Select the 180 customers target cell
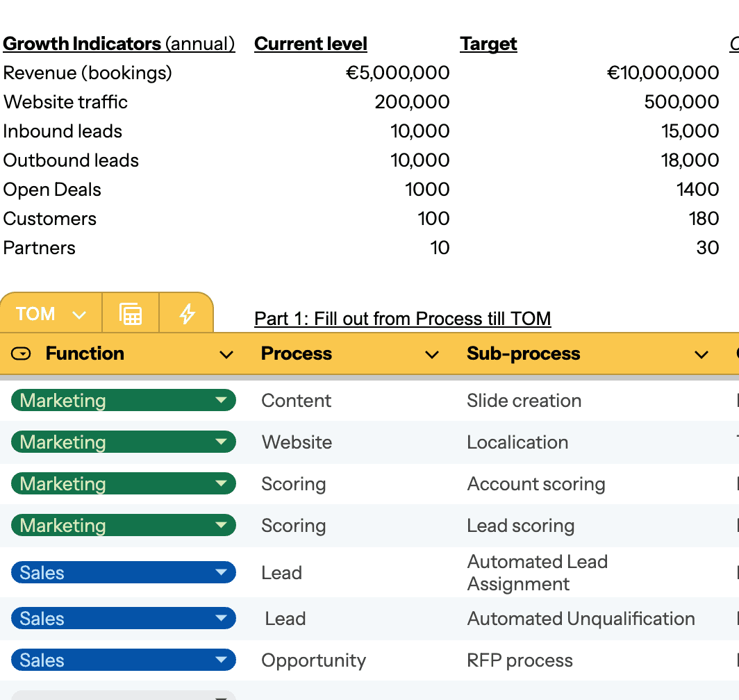The height and width of the screenshot is (700, 739). [x=704, y=219]
